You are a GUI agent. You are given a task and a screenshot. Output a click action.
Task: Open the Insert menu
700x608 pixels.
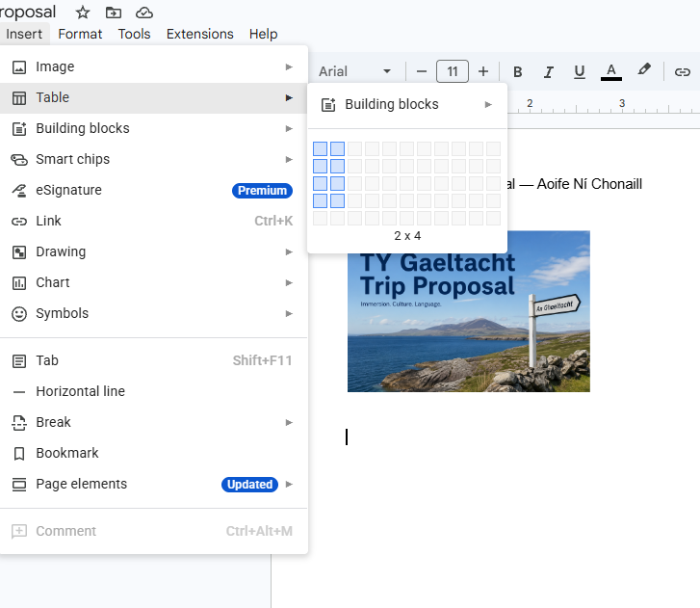24,34
